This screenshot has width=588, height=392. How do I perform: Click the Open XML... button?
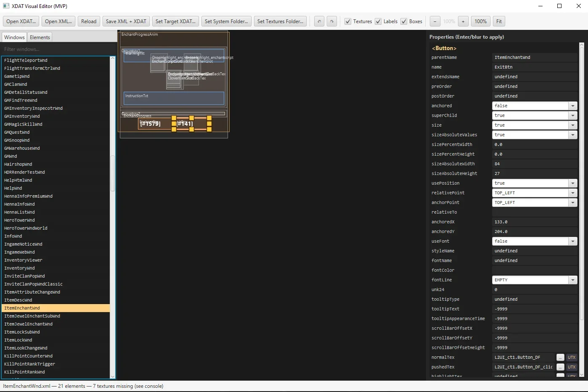[x=58, y=21]
